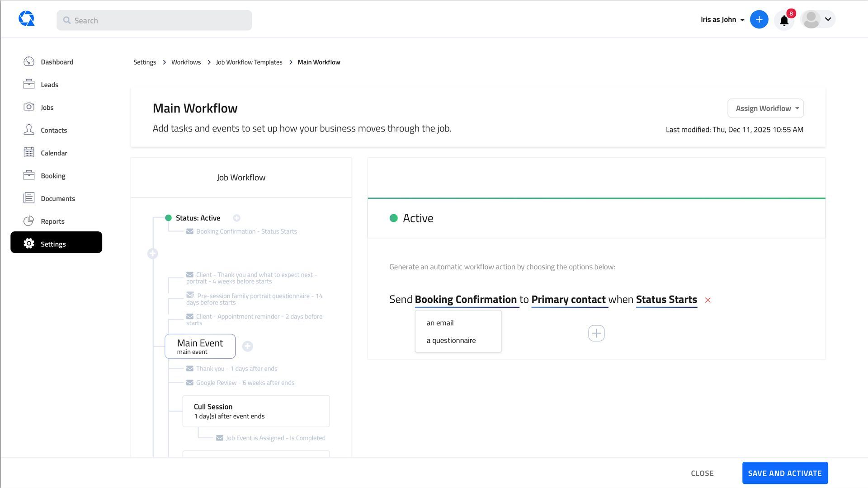Open the Assign Workflow dropdown
This screenshot has height=488, width=868.
coord(765,108)
